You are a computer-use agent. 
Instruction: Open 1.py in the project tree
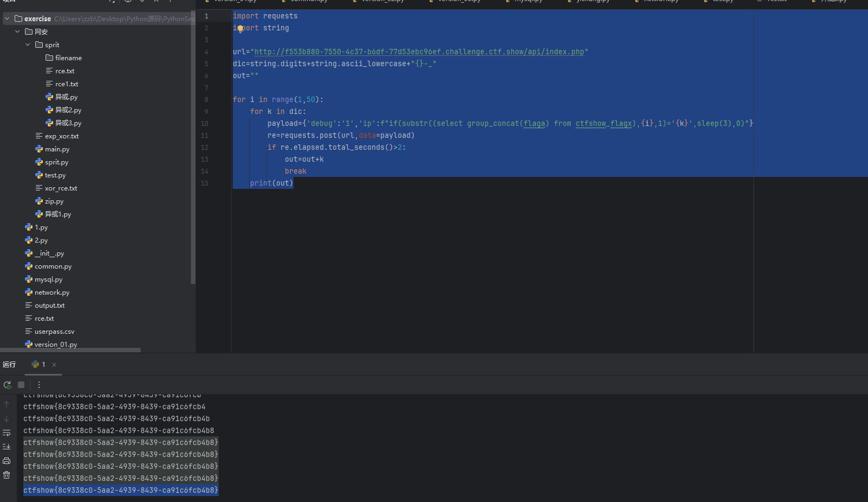[41, 227]
